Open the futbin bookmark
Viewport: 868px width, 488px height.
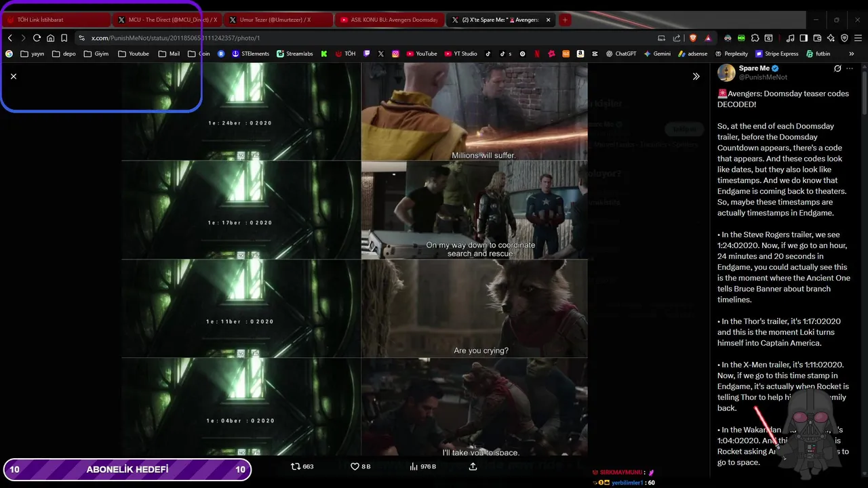(818, 54)
